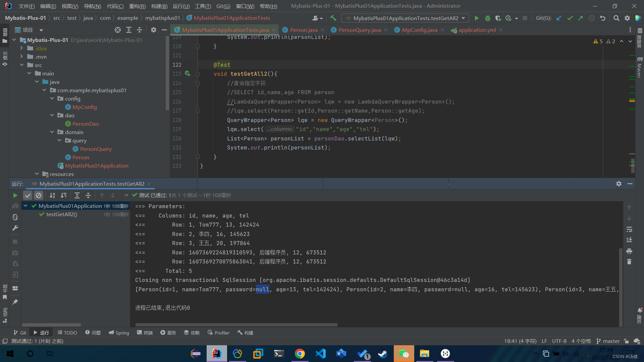Open the Profiler tool window button
The width and height of the screenshot is (644, 362).
218,333
